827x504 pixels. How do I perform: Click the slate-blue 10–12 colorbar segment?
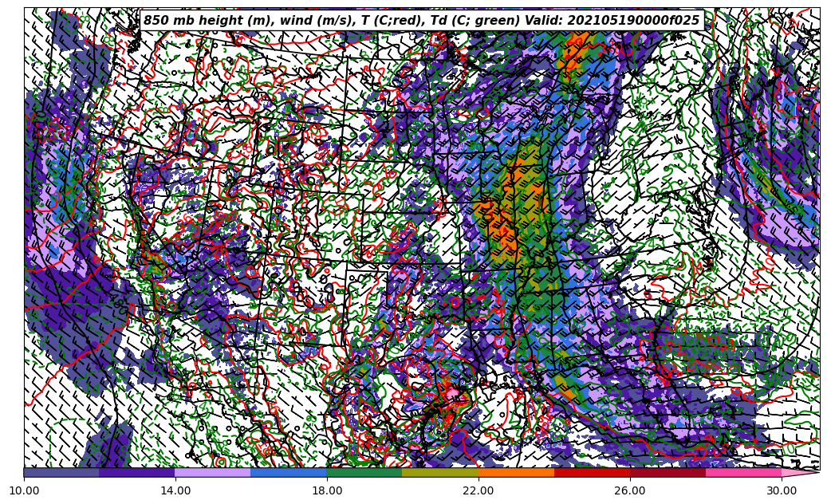click(x=61, y=472)
